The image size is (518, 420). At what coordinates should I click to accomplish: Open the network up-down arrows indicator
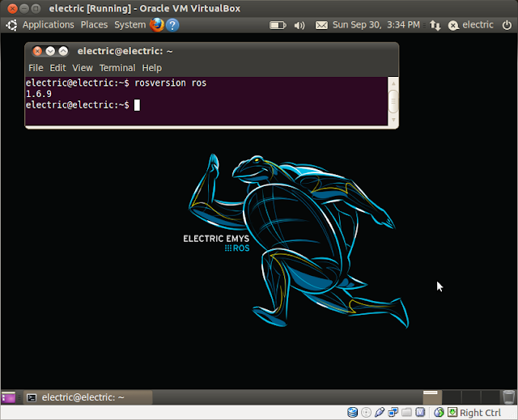pos(435,25)
